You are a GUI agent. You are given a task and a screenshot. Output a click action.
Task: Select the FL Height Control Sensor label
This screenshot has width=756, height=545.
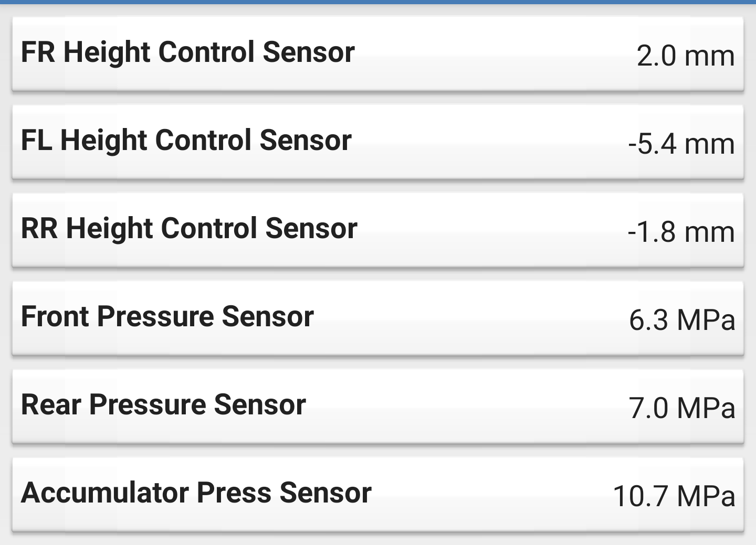186,141
